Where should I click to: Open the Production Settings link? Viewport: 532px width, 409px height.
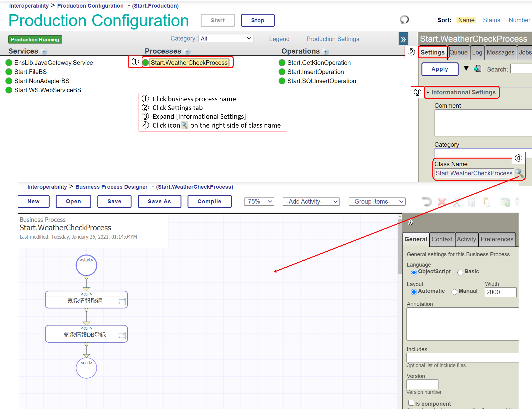tap(332, 39)
